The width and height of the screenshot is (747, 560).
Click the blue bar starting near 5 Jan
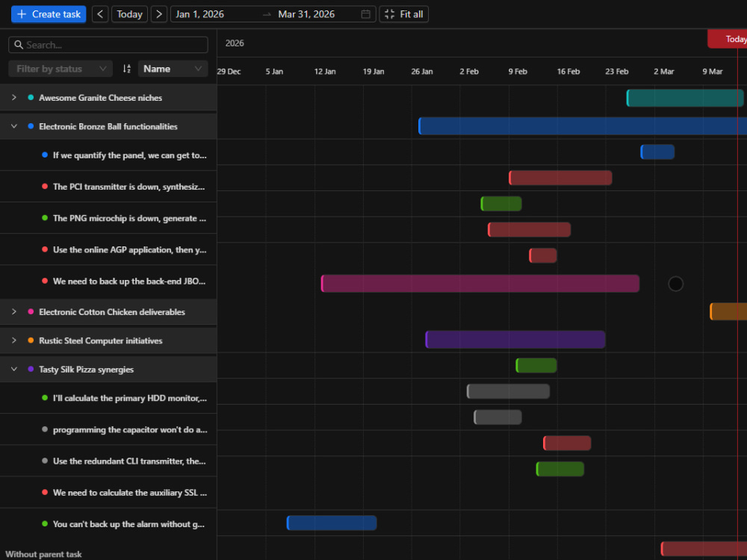click(x=332, y=523)
